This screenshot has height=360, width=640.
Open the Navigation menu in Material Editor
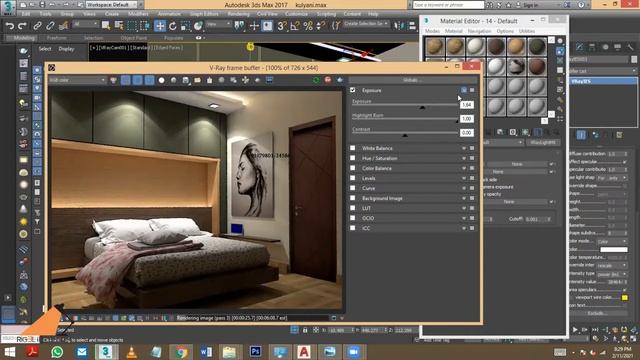pyautogui.click(x=479, y=31)
